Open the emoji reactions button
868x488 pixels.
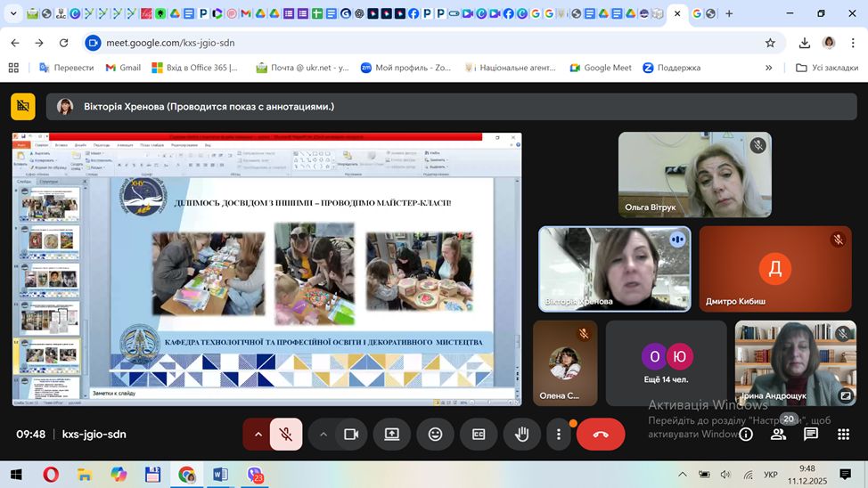[435, 435]
